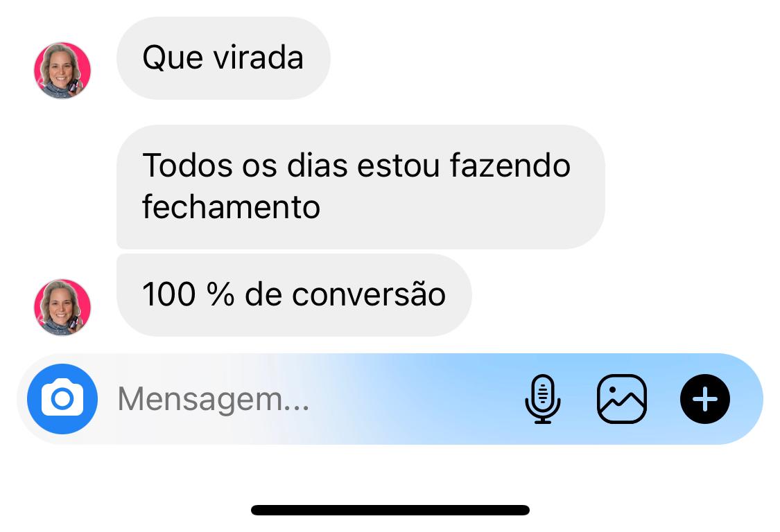Viewport: 780px width, 532px height.
Task: Select the "Que virada" message bubble
Action: (x=223, y=58)
